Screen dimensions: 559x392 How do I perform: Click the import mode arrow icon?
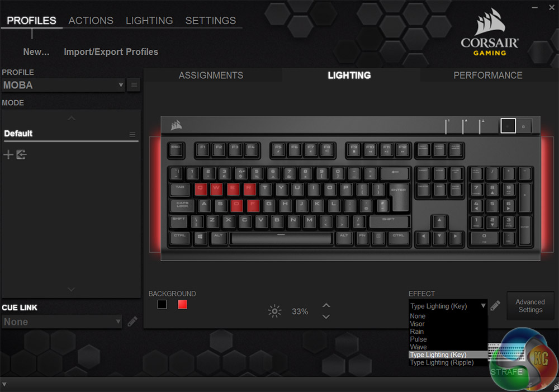click(x=21, y=154)
